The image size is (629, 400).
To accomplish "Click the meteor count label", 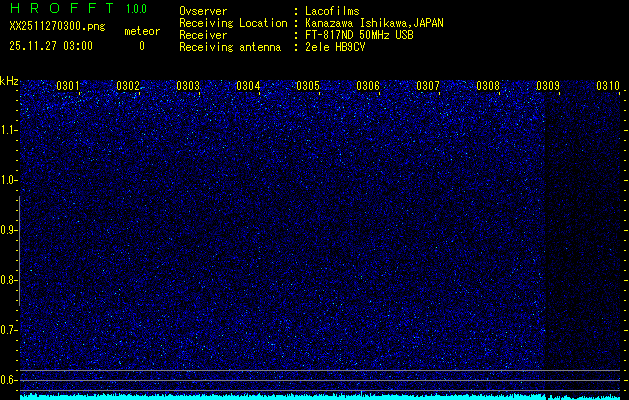I will point(141,32).
